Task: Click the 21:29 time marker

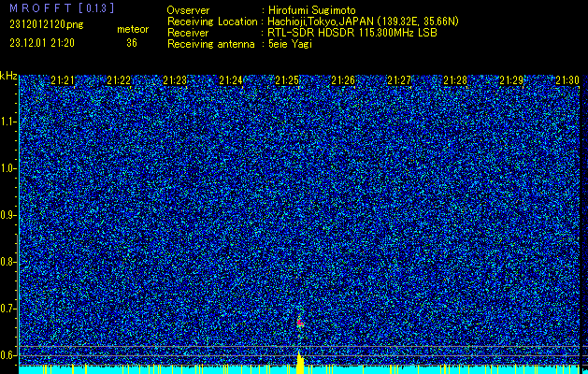Action: (x=511, y=80)
